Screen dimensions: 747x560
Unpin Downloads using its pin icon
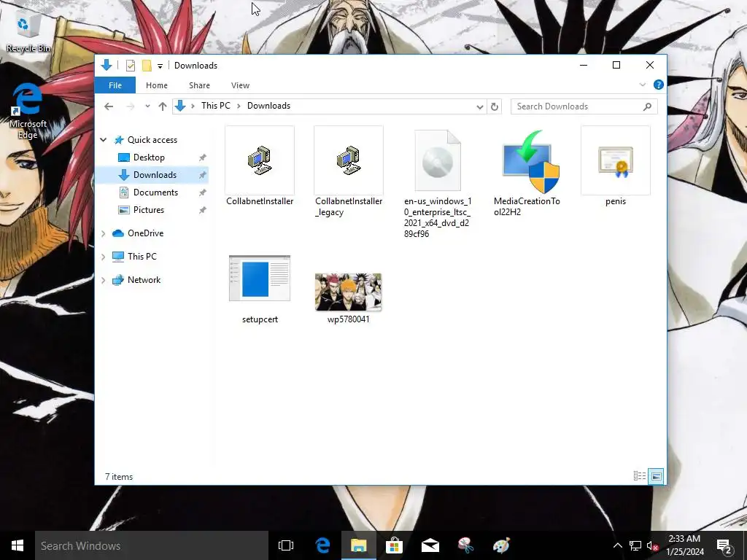pos(203,175)
